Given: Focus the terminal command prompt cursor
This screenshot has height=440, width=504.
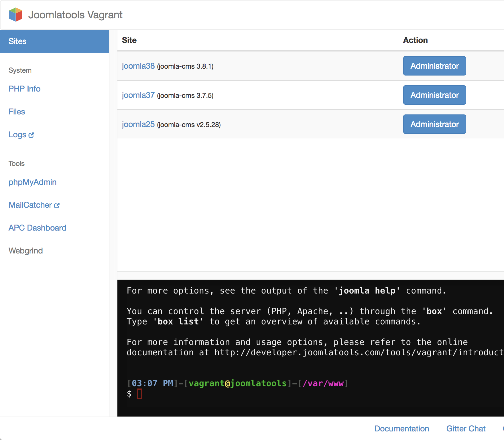Looking at the screenshot, I should point(139,394).
